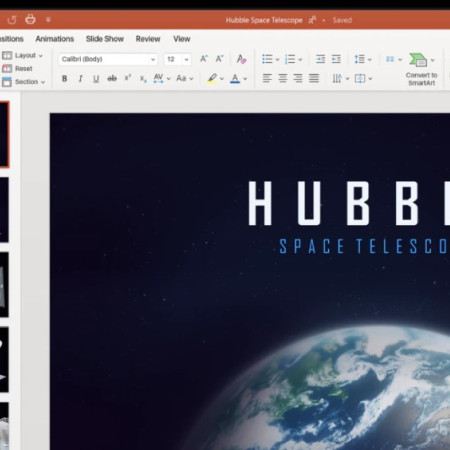Select the third slide thumbnail in panel

click(x=4, y=284)
